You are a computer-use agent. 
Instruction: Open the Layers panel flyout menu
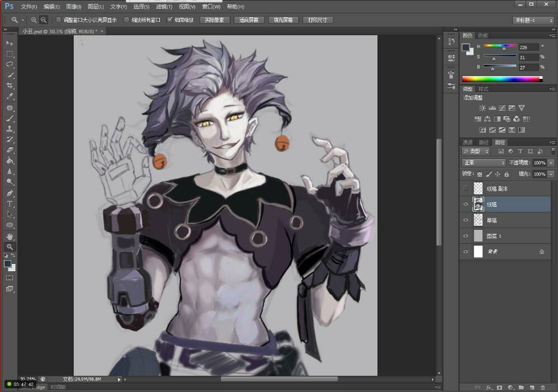(x=552, y=142)
